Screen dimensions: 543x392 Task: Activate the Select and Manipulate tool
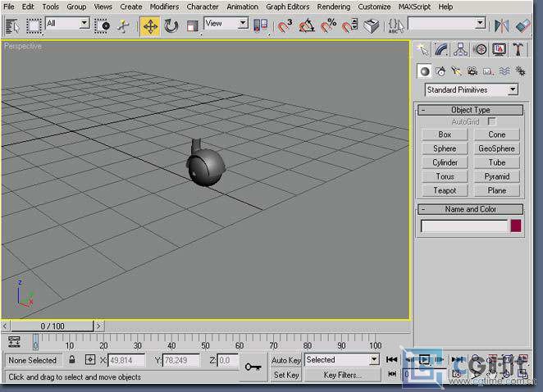pos(123,26)
